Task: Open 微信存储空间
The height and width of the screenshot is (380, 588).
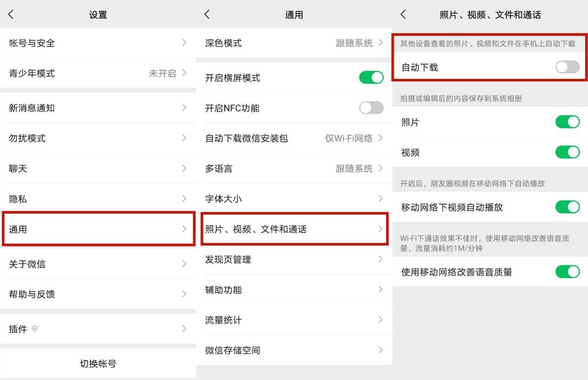Action: tap(294, 350)
